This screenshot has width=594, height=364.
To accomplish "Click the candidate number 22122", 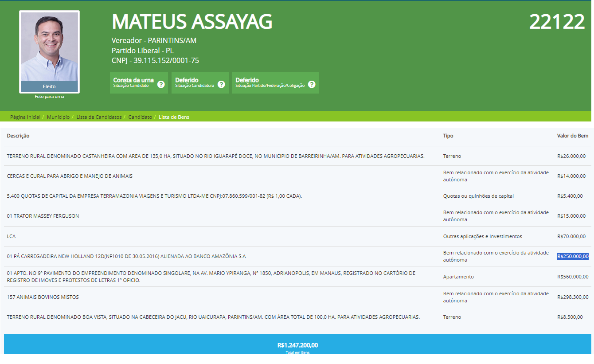I will click(557, 22).
